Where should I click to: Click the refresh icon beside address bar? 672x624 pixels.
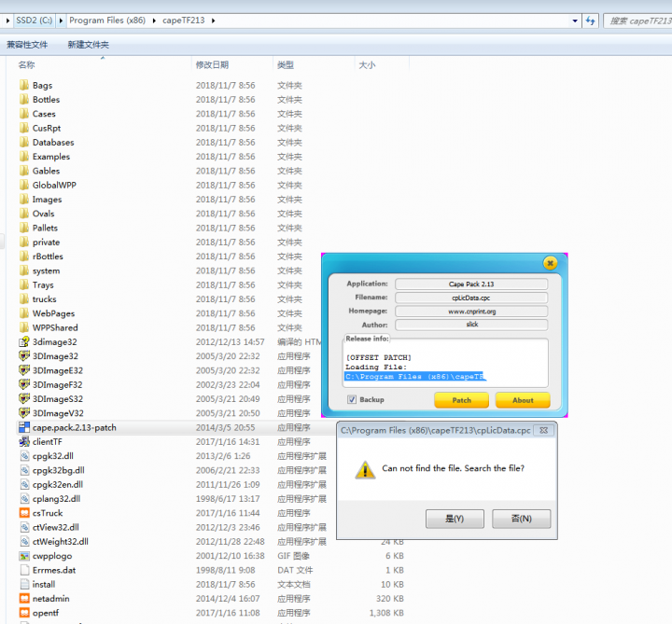(590, 20)
